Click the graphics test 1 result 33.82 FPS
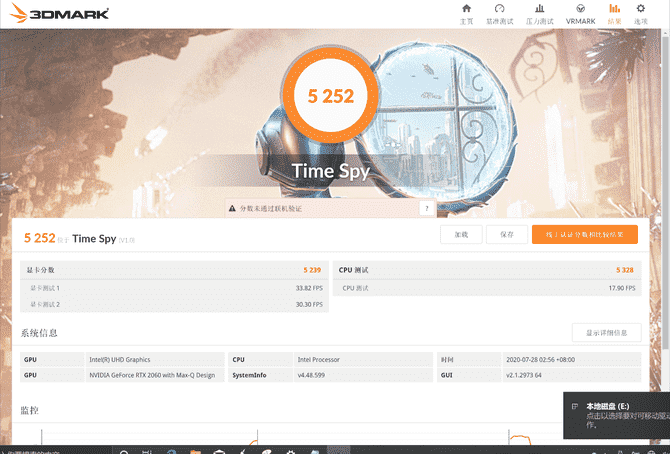 (x=309, y=288)
